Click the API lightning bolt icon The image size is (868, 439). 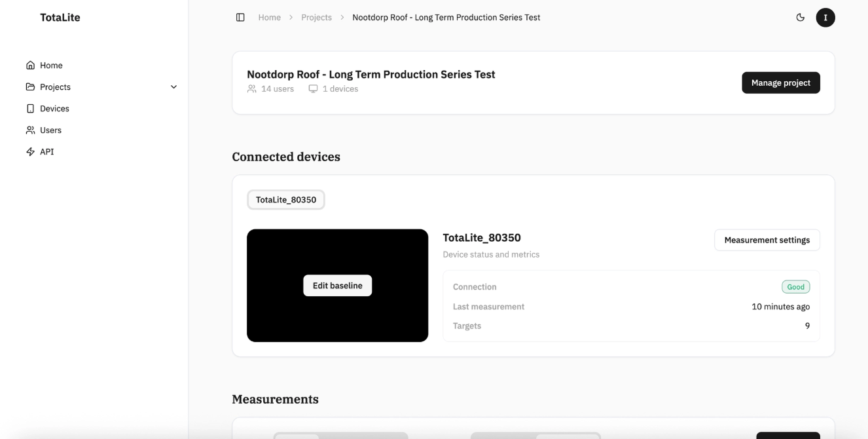point(30,152)
